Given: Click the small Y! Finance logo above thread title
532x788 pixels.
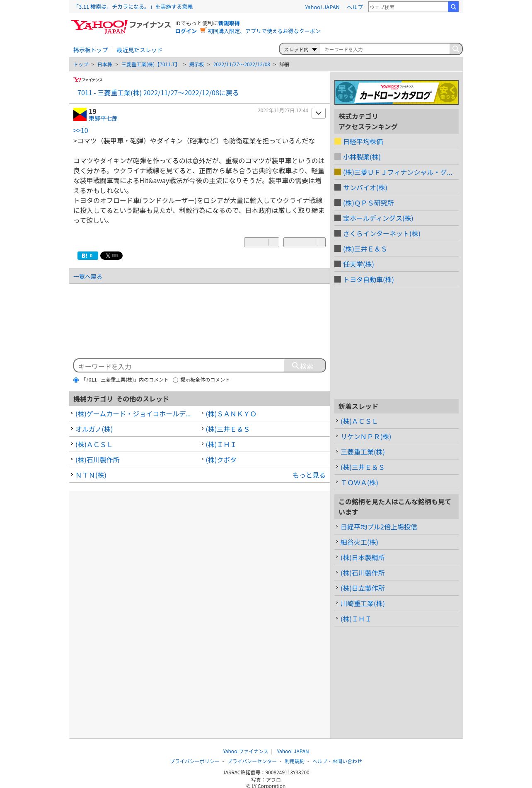Looking at the screenshot, I should [x=88, y=80].
